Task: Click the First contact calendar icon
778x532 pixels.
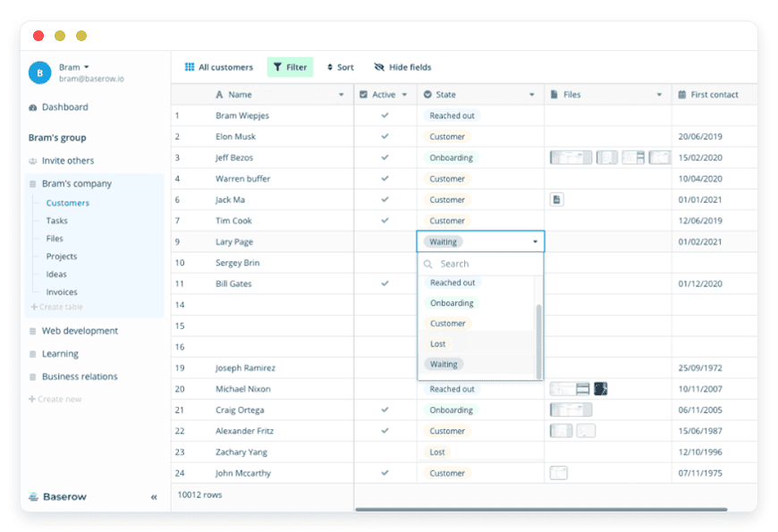Action: (x=682, y=94)
